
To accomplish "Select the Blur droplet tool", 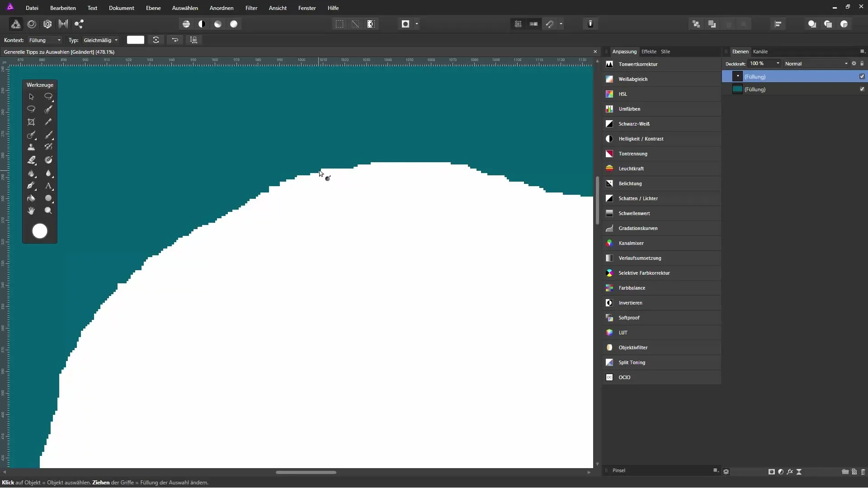I will [x=48, y=173].
